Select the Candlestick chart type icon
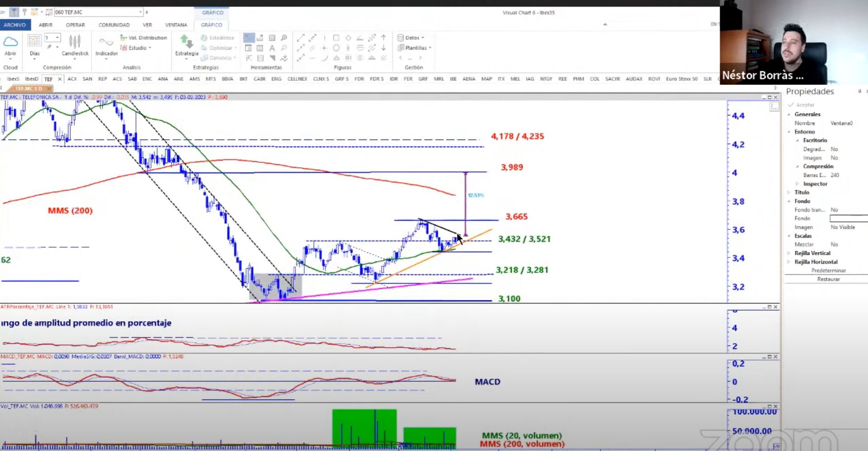This screenshot has width=868, height=451. point(75,41)
